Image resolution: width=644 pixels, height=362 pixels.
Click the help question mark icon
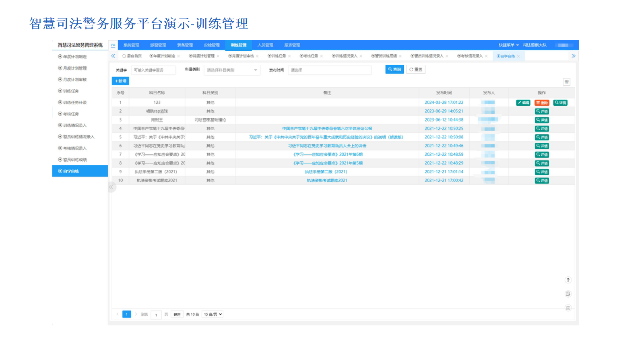click(x=568, y=280)
